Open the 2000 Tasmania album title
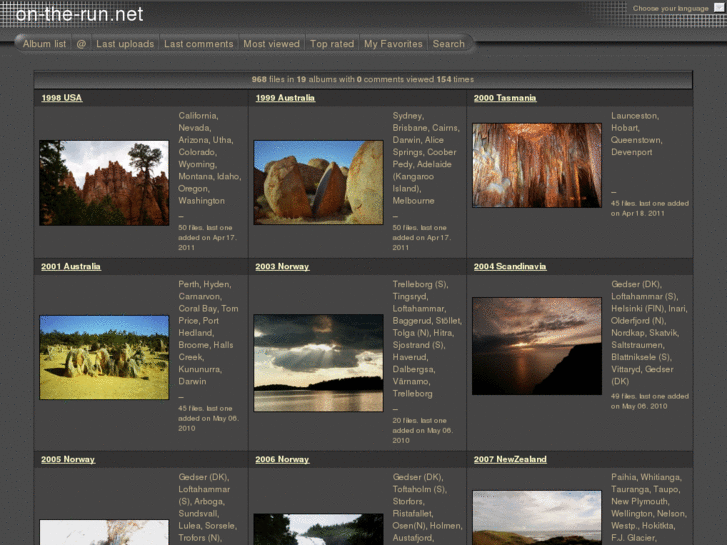Viewport: 727px width, 545px height. click(505, 98)
